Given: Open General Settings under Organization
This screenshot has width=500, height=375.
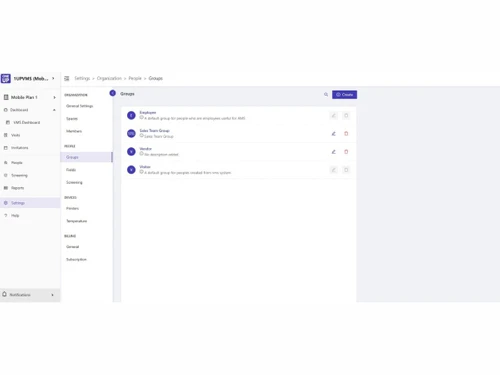Looking at the screenshot, I should pos(80,106).
